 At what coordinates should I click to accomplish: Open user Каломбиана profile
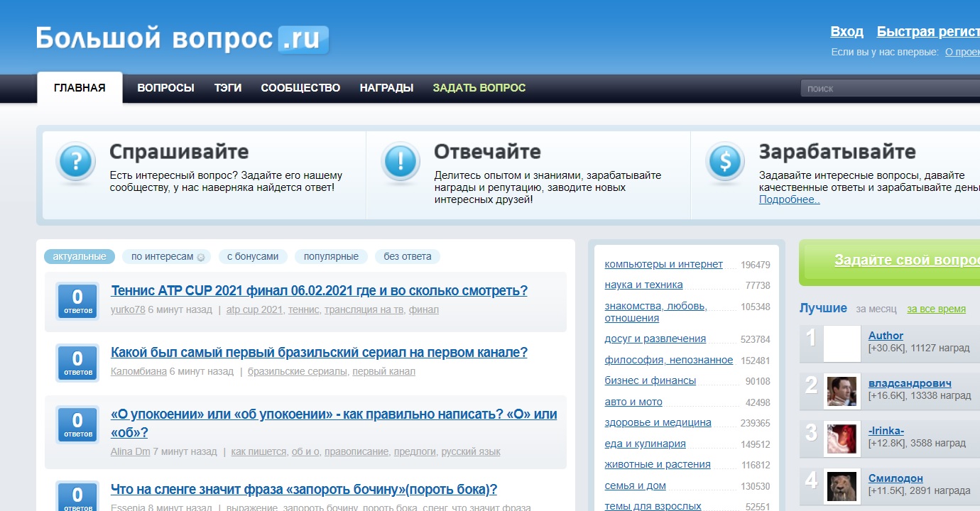[138, 371]
